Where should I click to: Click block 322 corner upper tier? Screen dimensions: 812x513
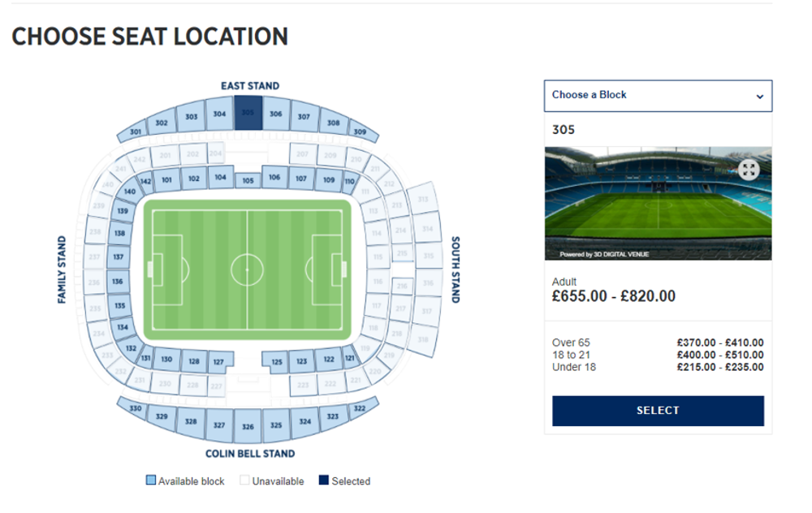[x=361, y=408]
